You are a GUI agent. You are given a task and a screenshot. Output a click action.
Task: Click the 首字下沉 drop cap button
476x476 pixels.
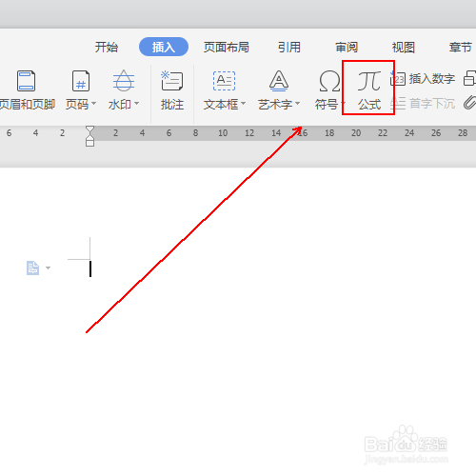(423, 104)
